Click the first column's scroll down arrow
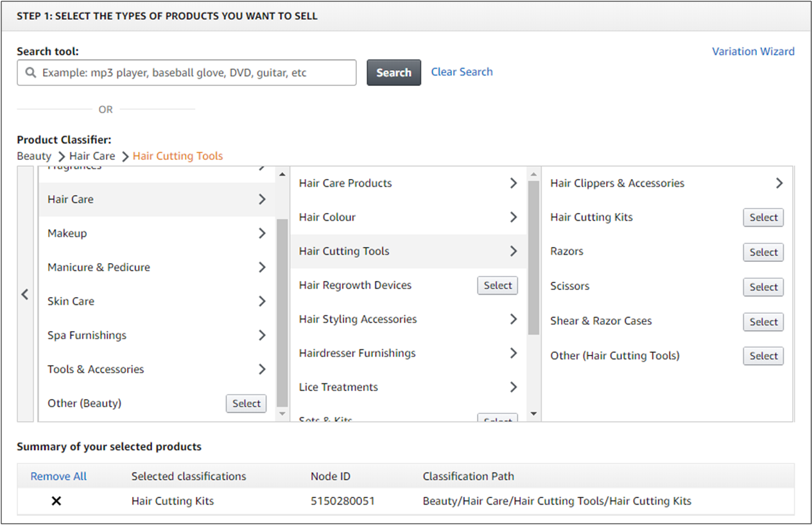The height and width of the screenshot is (525, 812). coord(282,414)
